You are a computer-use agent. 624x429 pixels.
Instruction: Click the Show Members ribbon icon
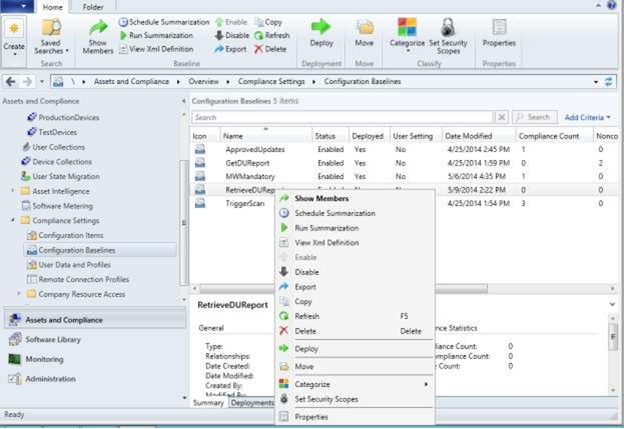point(98,34)
